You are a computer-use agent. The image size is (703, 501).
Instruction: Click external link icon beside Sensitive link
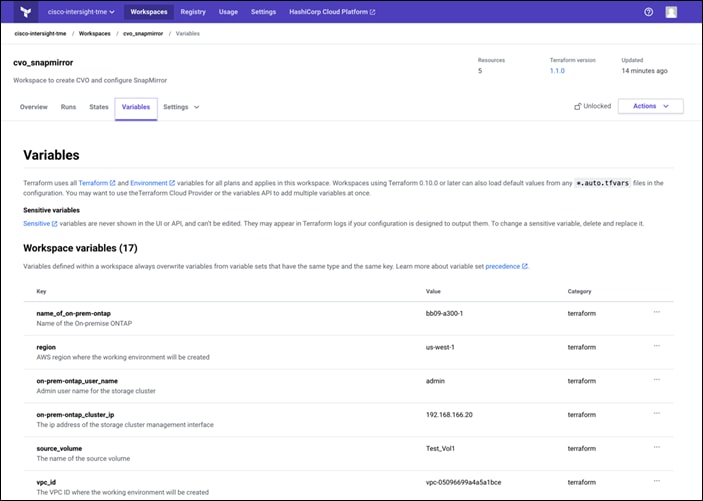click(54, 224)
